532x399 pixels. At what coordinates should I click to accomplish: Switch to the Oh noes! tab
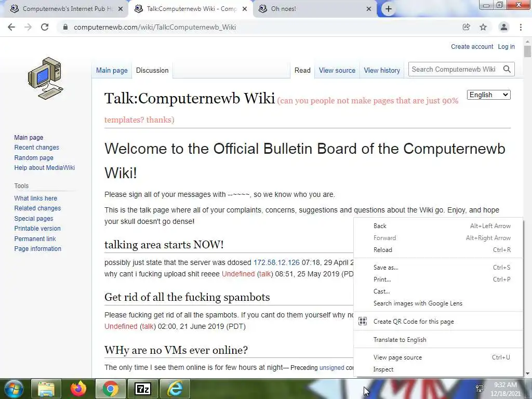(x=314, y=9)
